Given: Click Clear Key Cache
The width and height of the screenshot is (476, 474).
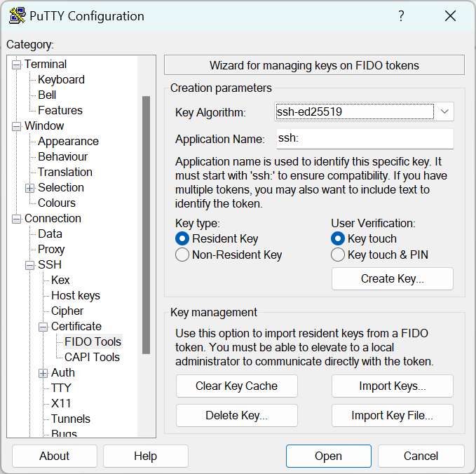Looking at the screenshot, I should tap(236, 386).
